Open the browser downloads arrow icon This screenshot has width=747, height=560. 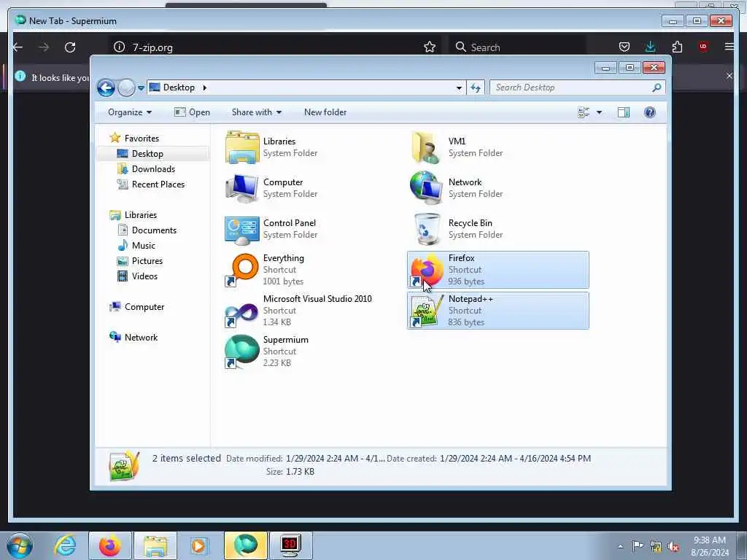click(650, 47)
